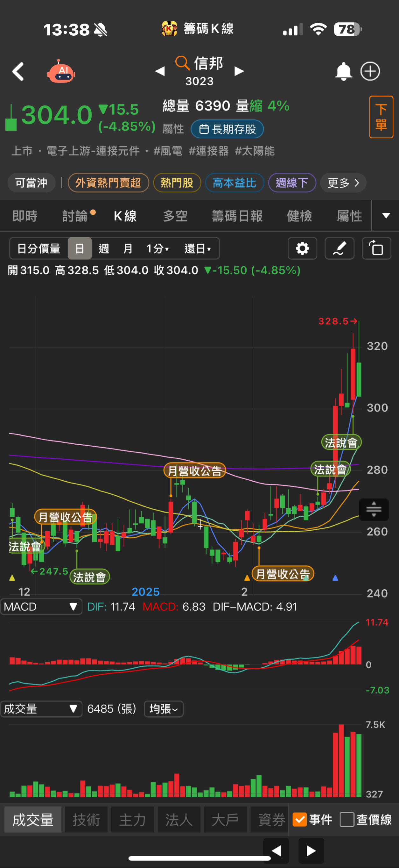399x868 pixels.
Task: Go to previous stock with left triangle
Action: (160, 71)
